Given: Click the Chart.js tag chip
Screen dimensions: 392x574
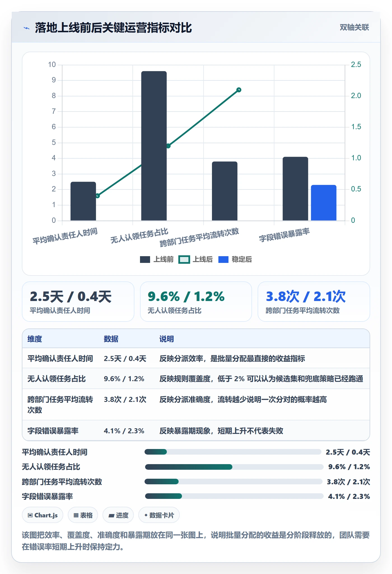Looking at the screenshot, I should click(x=43, y=515).
